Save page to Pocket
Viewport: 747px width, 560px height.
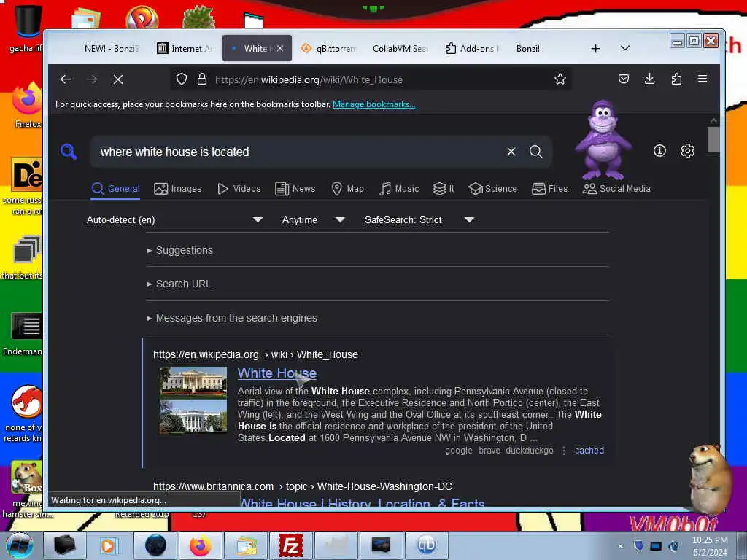pyautogui.click(x=624, y=79)
